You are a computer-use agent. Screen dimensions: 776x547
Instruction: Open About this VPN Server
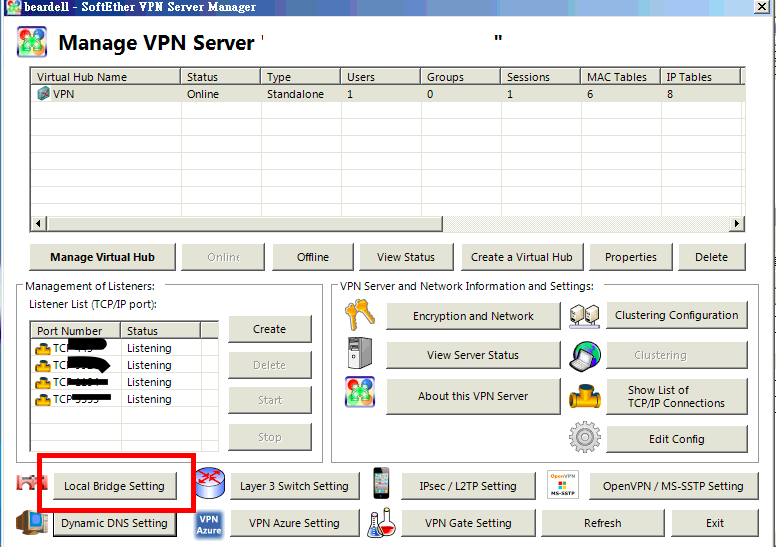point(474,396)
